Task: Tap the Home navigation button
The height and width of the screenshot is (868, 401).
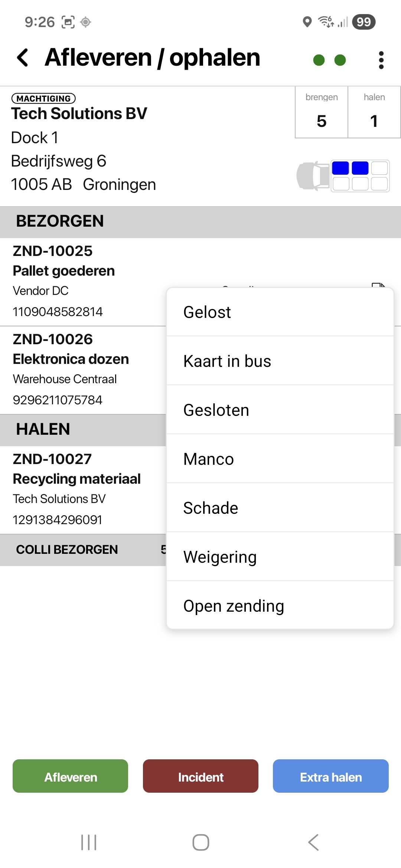Action: pos(200,841)
